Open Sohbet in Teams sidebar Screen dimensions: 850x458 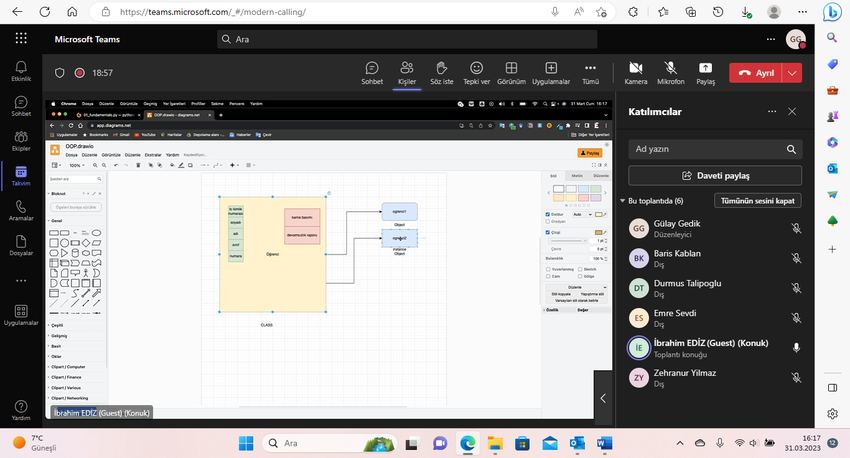coord(21,106)
